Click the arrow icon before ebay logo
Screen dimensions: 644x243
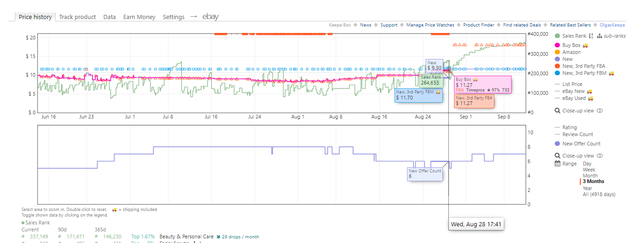coord(194,17)
